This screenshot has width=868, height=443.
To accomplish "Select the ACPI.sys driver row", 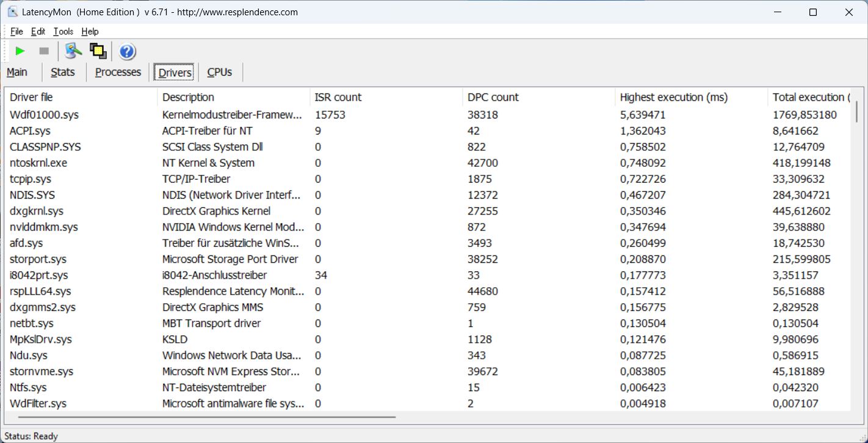I will point(427,131).
